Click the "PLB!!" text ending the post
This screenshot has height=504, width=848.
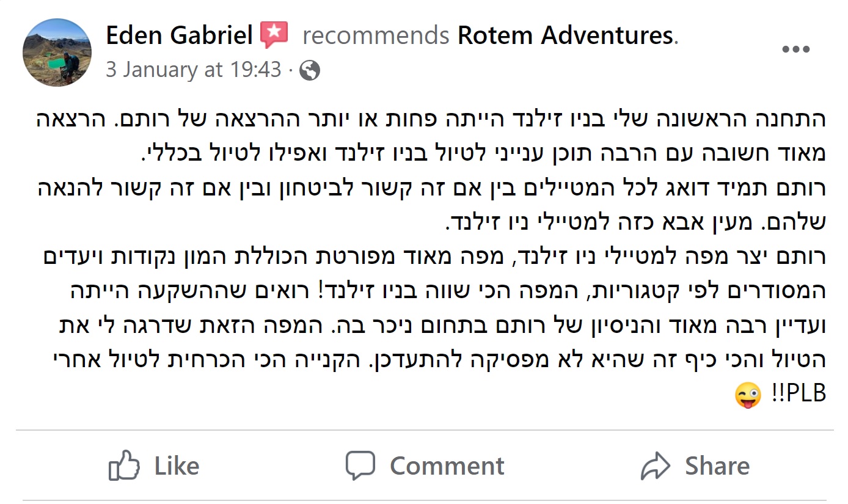tap(798, 395)
